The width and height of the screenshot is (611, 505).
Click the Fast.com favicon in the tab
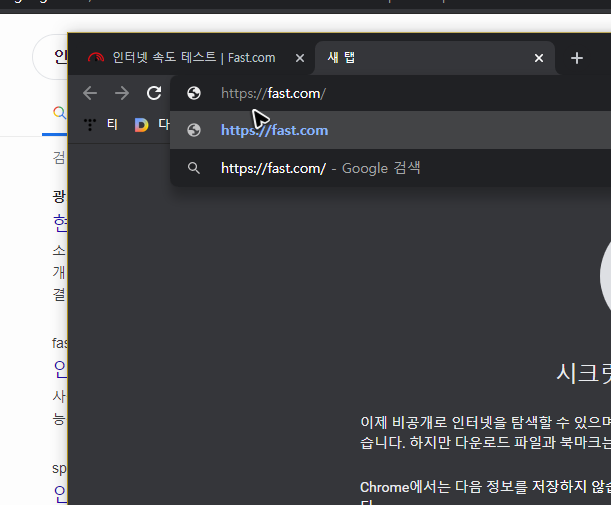pos(96,58)
